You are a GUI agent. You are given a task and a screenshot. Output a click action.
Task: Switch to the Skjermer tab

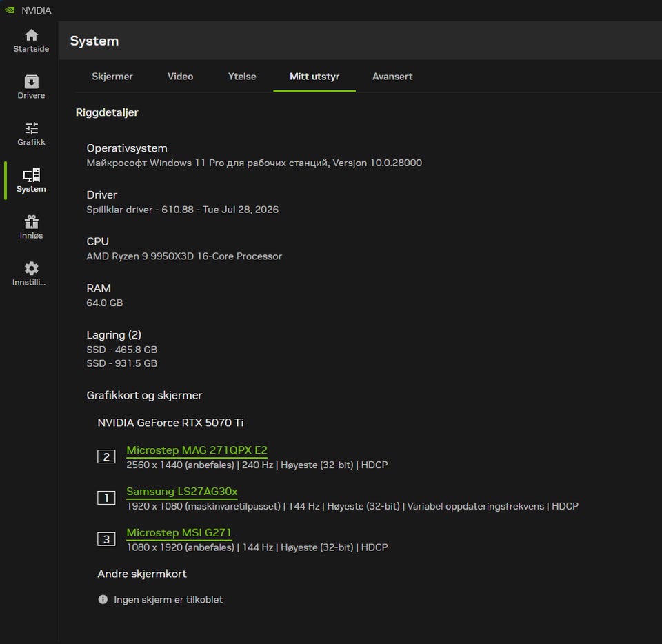click(112, 77)
